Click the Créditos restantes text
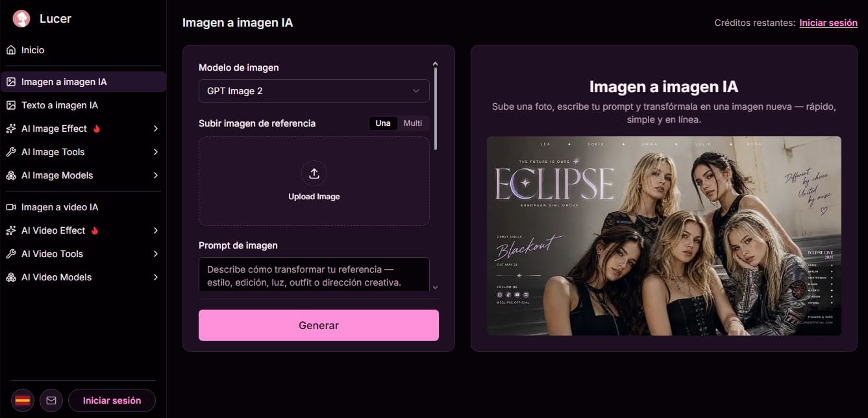This screenshot has height=418, width=868. [x=755, y=23]
